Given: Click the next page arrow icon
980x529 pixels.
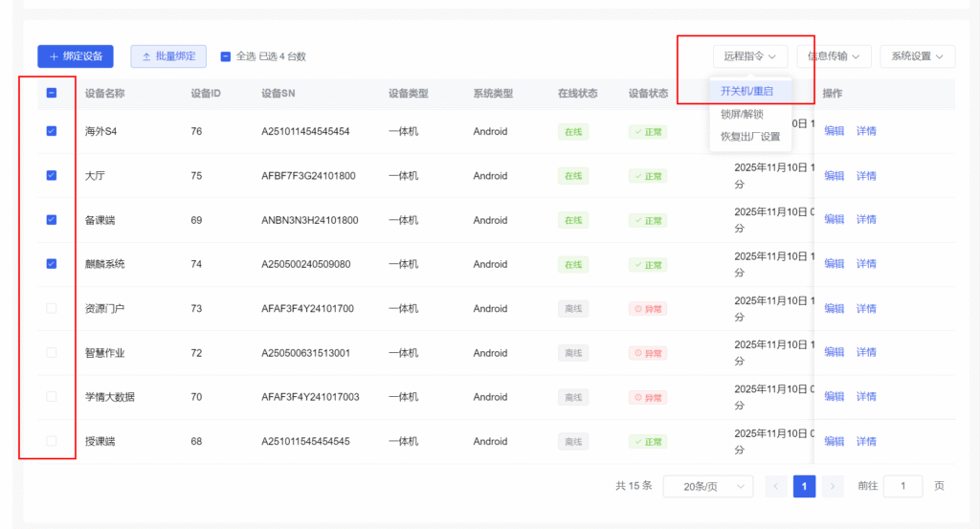Looking at the screenshot, I should point(833,486).
